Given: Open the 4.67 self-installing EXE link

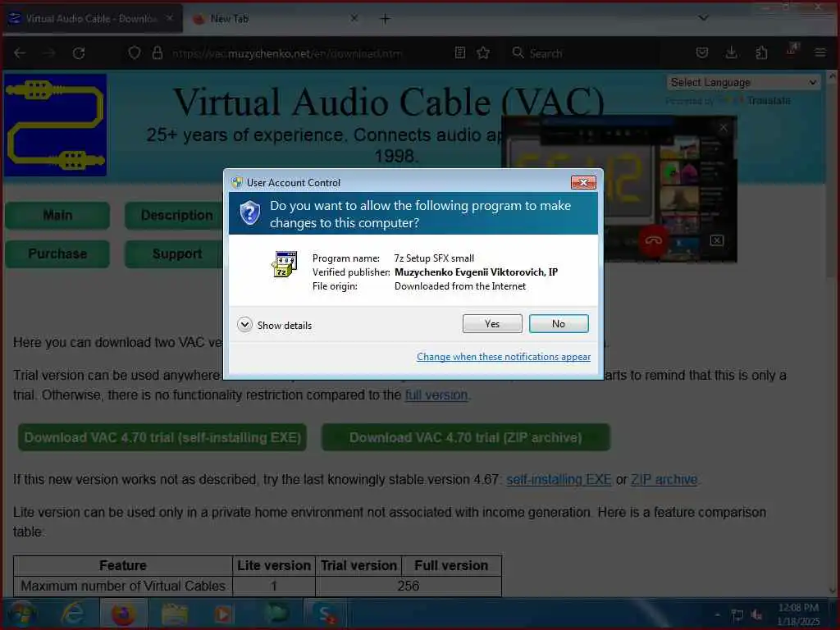Looking at the screenshot, I should click(558, 479).
